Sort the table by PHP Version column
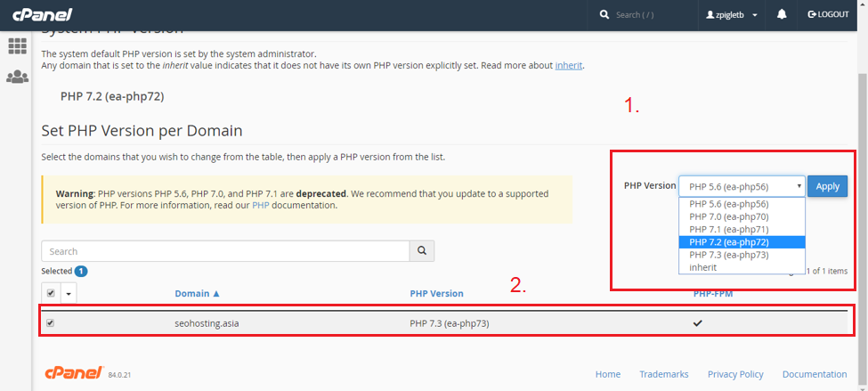Viewport: 868px width, 391px height. tap(436, 294)
